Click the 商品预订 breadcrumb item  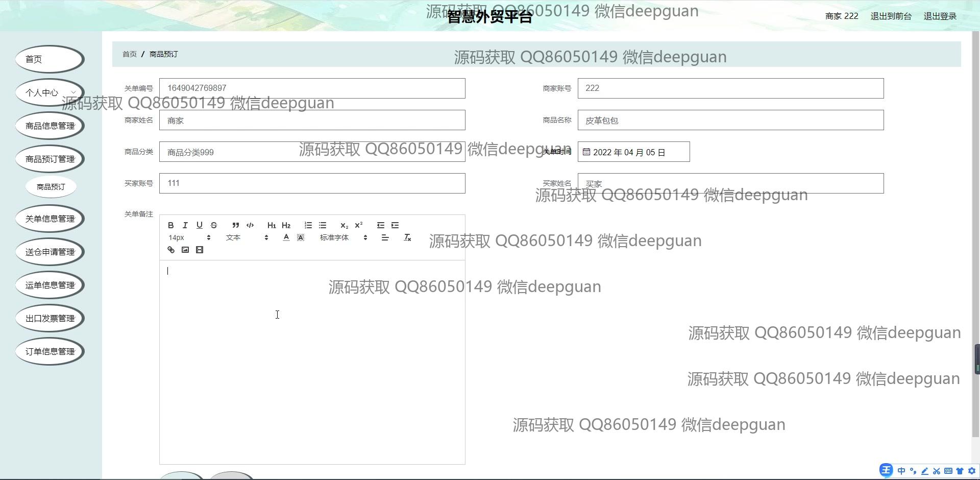pos(163,54)
